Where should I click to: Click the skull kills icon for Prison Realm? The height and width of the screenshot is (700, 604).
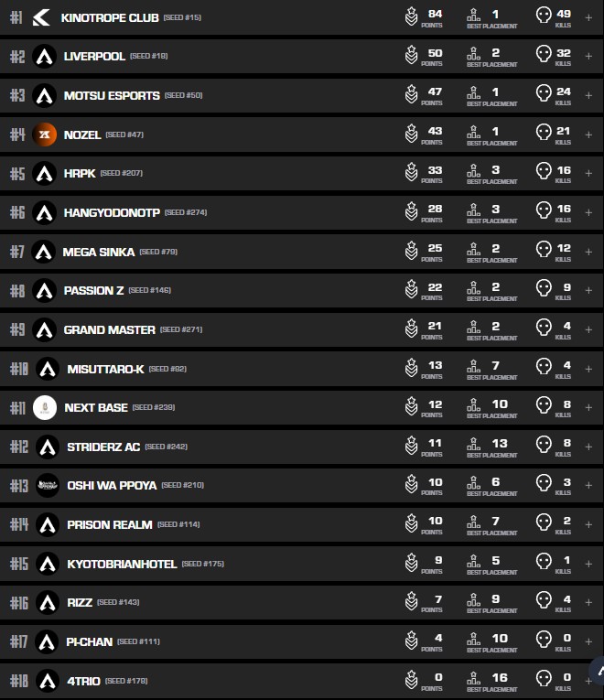pos(544,522)
